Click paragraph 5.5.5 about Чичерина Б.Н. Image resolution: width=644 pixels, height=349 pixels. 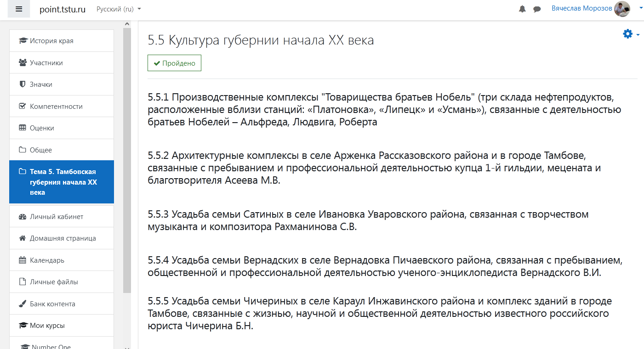380,314
